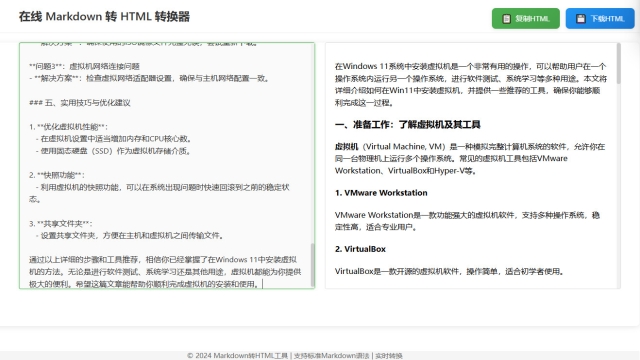Click the paragraph beginning 在Windows 11系统中安装虚拟机 in preview
The image size is (640, 360).
471,84
